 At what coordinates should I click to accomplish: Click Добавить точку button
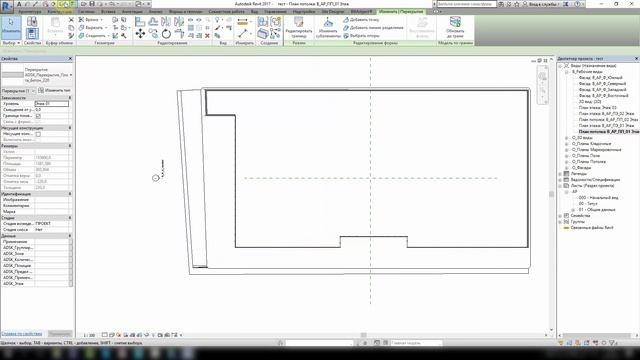tap(361, 20)
